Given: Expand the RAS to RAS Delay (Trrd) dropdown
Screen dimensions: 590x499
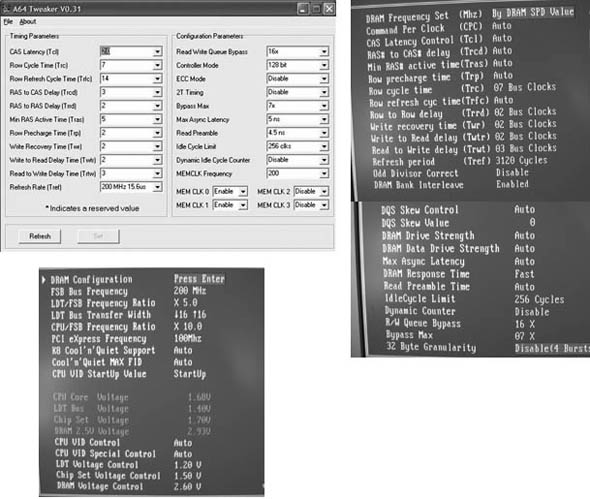Looking at the screenshot, I should pyautogui.click(x=158, y=106).
